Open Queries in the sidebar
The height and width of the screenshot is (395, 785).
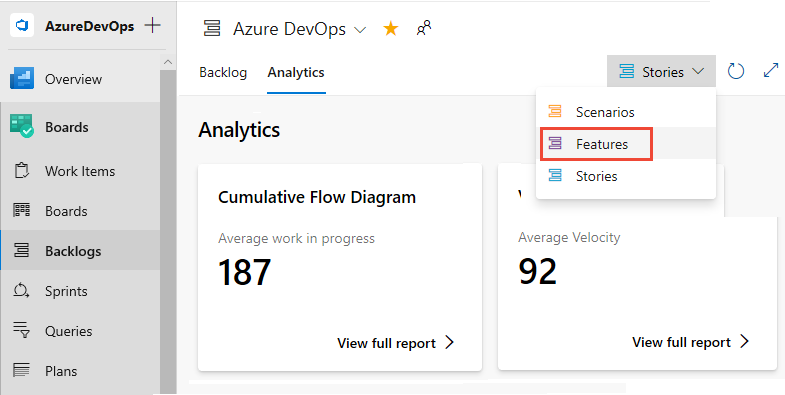[x=80, y=331]
